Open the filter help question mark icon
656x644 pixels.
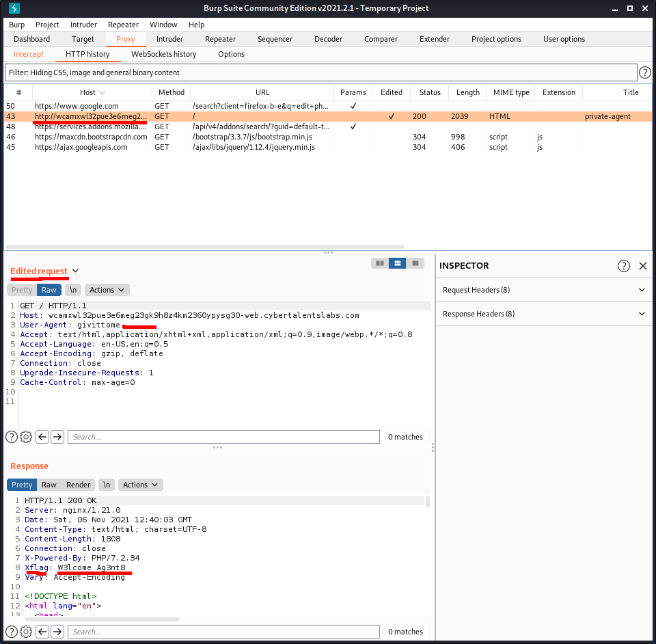coord(644,72)
